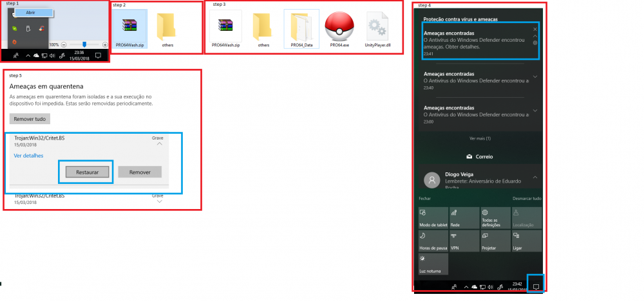Click the Action Center icon in step 4 taskbar
The width and height of the screenshot is (644, 301).
(x=536, y=286)
